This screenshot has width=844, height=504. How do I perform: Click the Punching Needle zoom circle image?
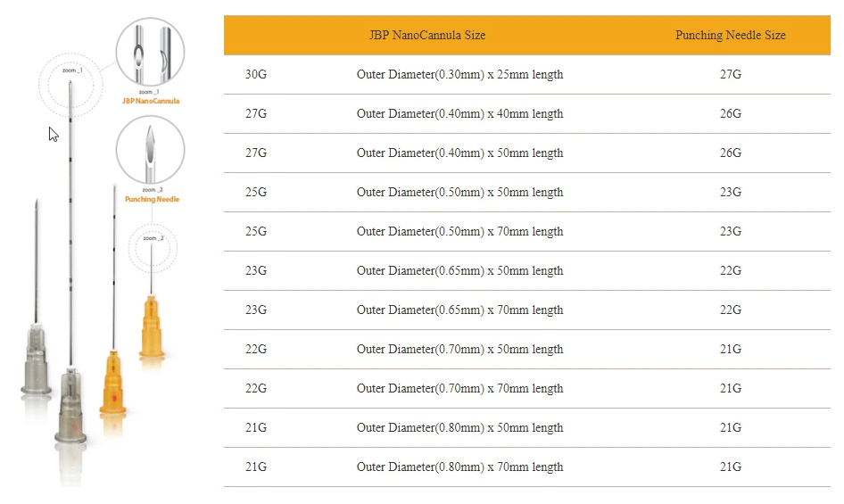[150, 150]
